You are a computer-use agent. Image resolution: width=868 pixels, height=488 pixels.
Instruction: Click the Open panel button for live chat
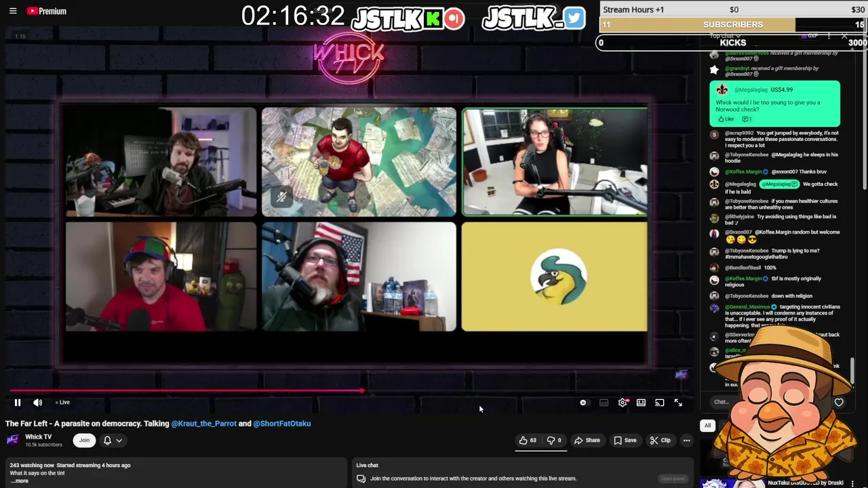[673, 479]
